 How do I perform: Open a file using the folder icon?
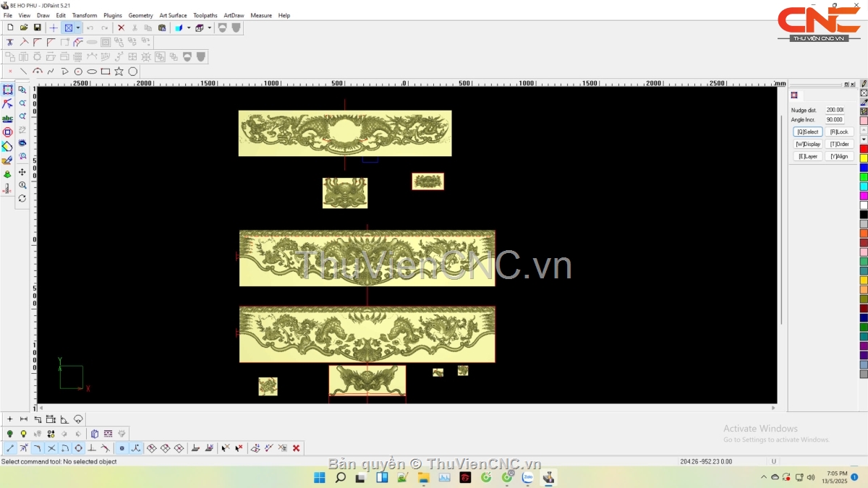point(24,27)
